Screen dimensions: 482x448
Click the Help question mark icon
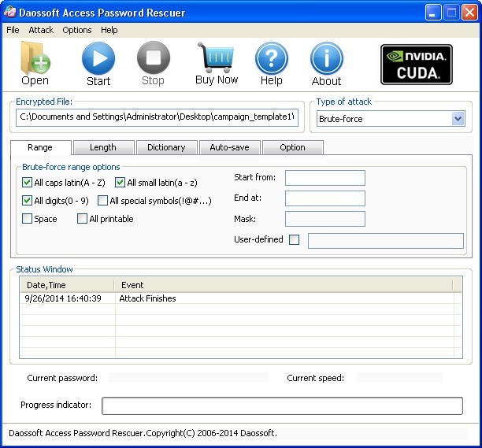click(x=272, y=58)
